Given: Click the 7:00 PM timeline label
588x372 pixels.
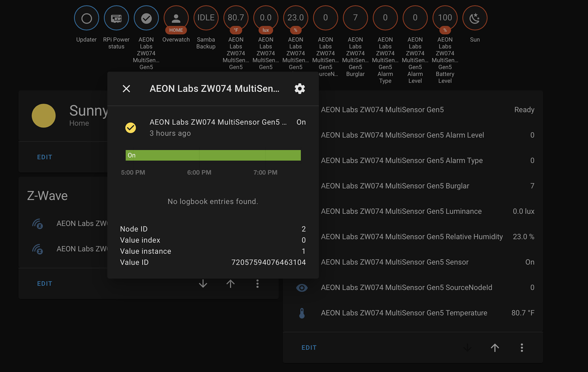Looking at the screenshot, I should point(265,172).
